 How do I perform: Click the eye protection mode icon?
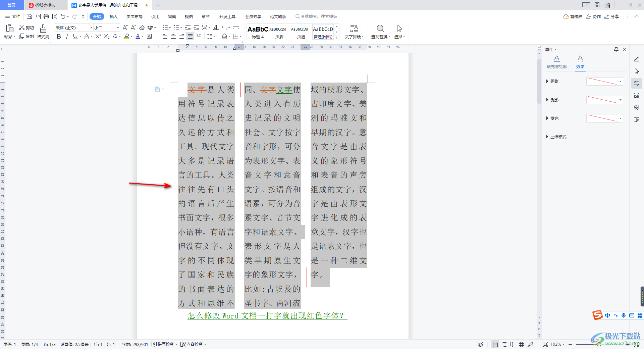(x=480, y=344)
